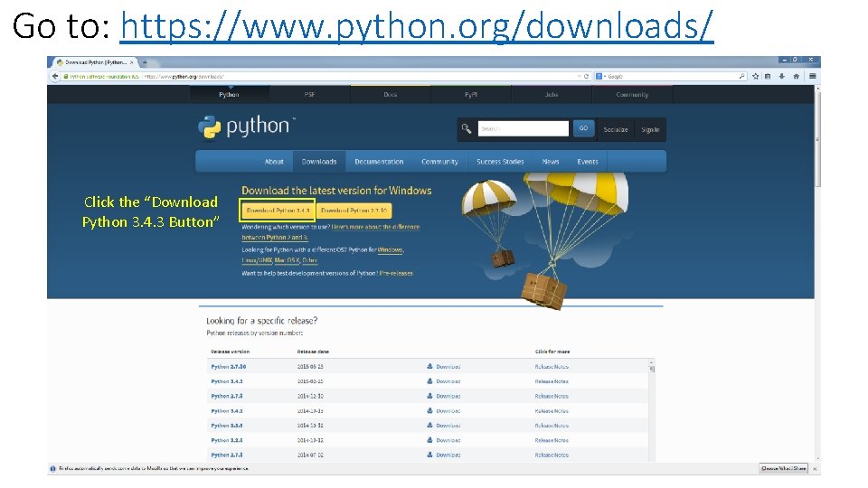Click the browser page vertical scrollbar
Screen dimensions: 868x488
click(817, 138)
